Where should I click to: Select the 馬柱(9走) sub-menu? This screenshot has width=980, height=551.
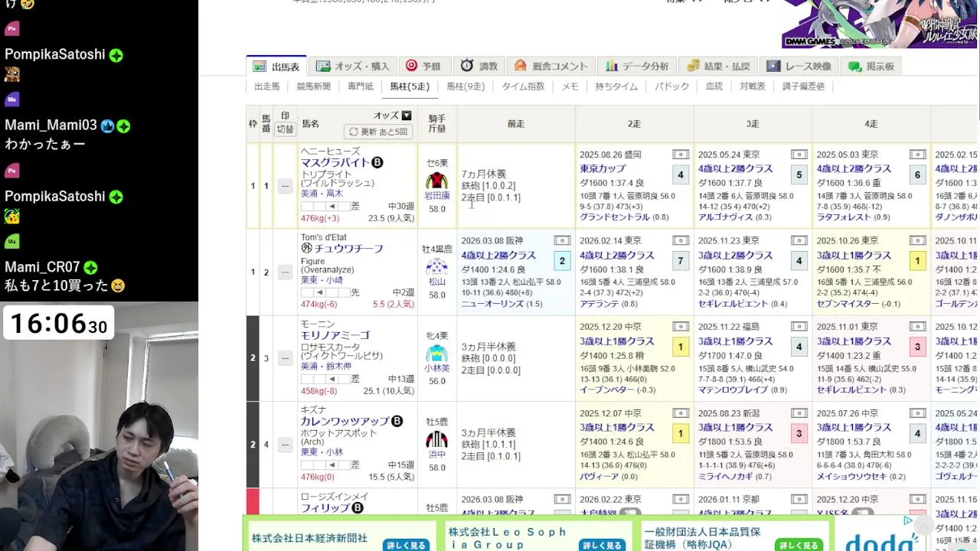pyautogui.click(x=465, y=86)
